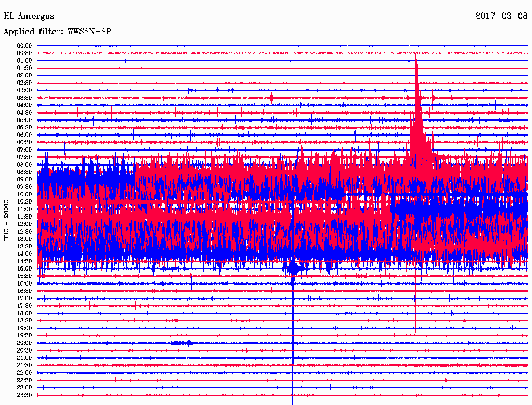Click the '21:00' time label
532x405 pixels.
pyautogui.click(x=24, y=358)
